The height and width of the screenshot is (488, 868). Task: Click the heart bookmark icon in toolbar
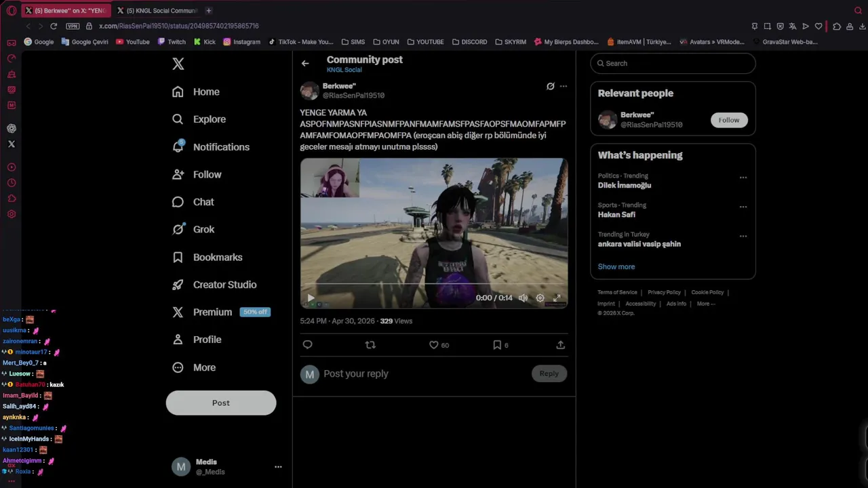click(818, 26)
